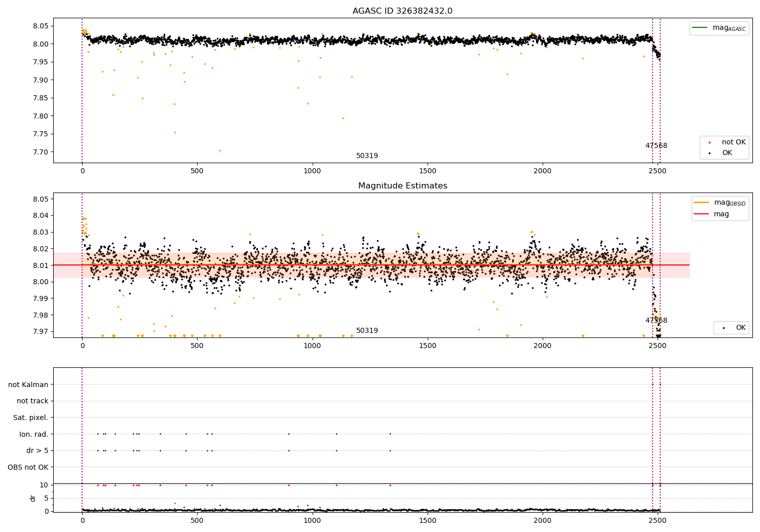Click the 7.97 y-tick in Magnitude Estimates plot
The height and width of the screenshot is (532, 760).
pos(40,332)
